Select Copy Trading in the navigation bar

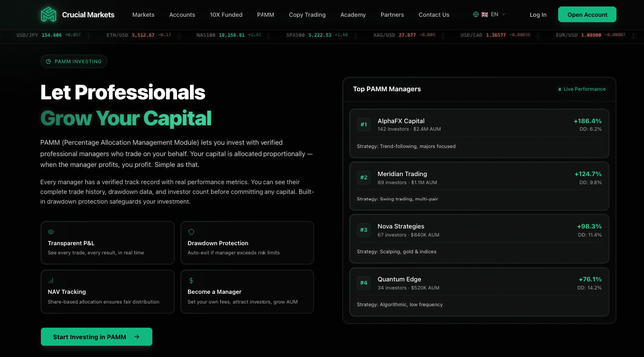(x=307, y=15)
